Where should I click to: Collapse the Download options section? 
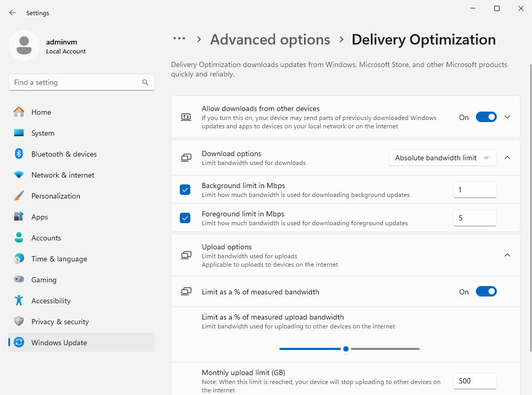(507, 158)
